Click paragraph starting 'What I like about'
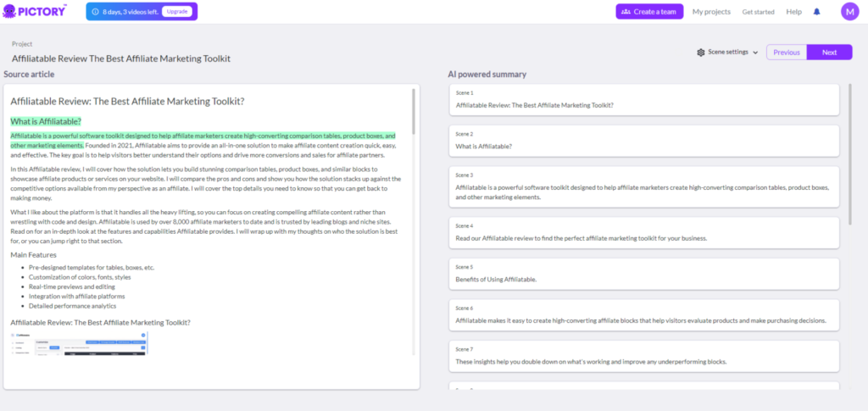This screenshot has height=411, width=868. (x=205, y=226)
